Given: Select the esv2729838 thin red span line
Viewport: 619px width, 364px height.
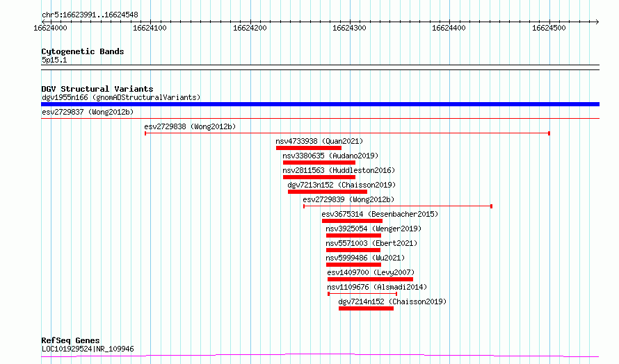Looking at the screenshot, I should click(x=347, y=133).
